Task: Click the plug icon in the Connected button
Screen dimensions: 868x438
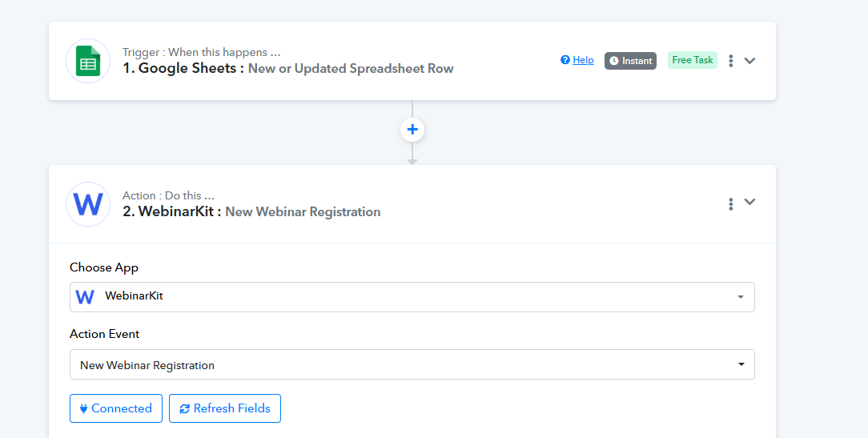Action: (x=83, y=408)
